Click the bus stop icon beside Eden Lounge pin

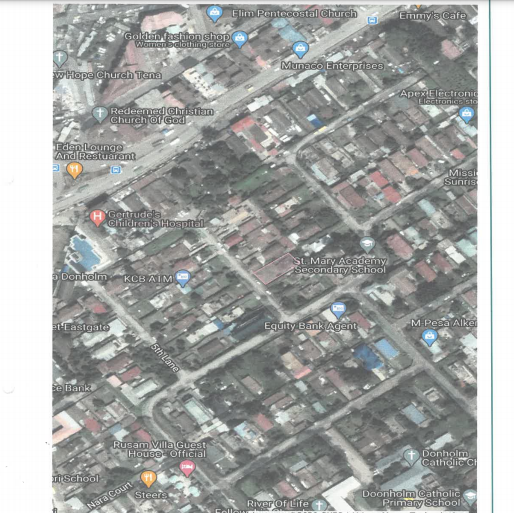[116, 170]
